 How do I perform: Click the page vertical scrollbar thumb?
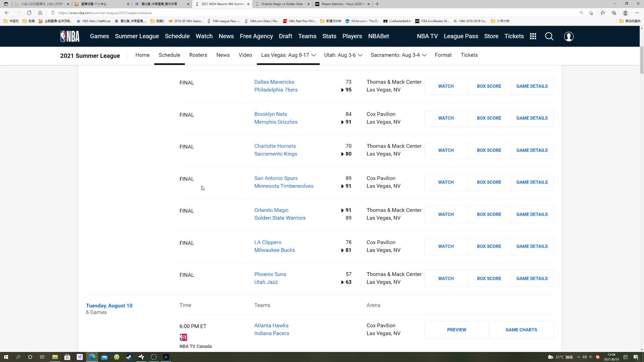[x=642, y=60]
